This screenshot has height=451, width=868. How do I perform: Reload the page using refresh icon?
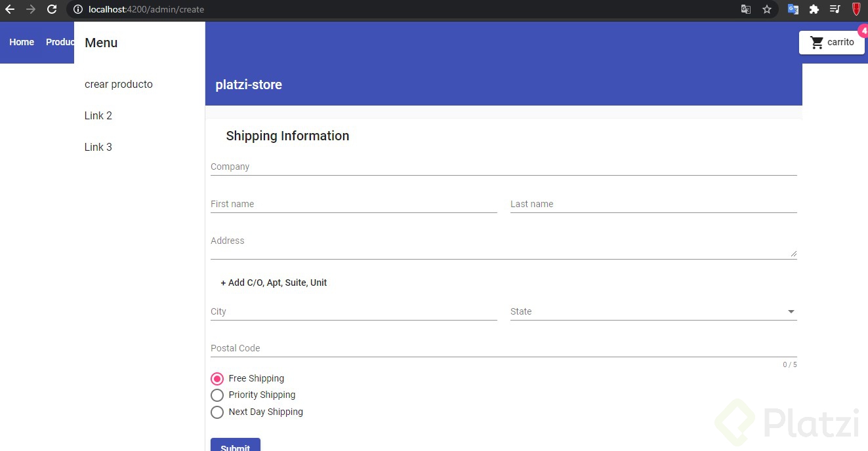coord(52,10)
